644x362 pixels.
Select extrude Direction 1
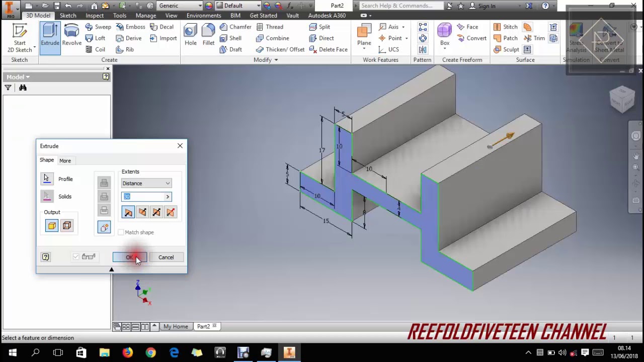(128, 213)
